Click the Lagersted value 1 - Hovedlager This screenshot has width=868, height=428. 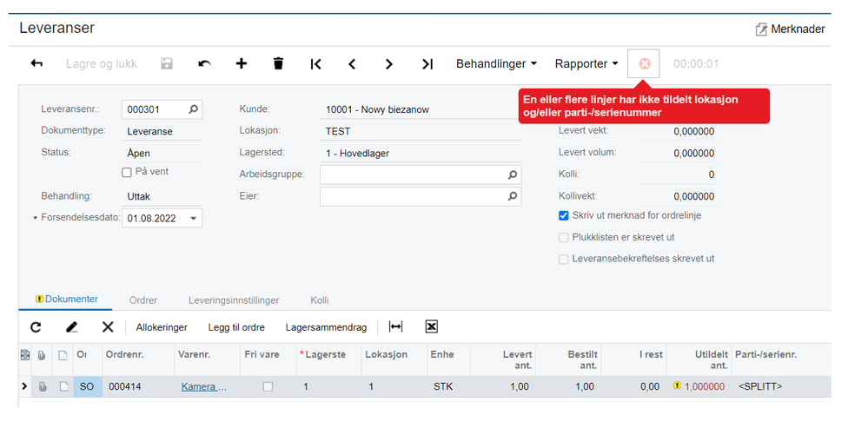tap(358, 153)
